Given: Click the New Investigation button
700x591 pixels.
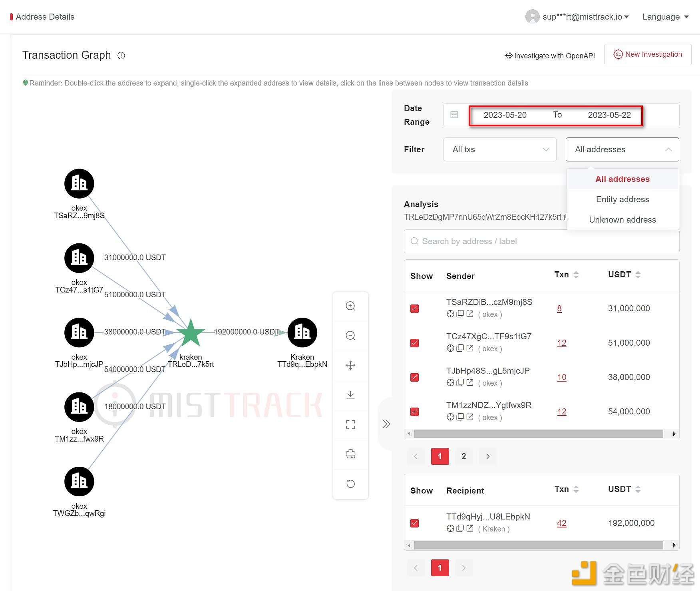Looking at the screenshot, I should (648, 54).
